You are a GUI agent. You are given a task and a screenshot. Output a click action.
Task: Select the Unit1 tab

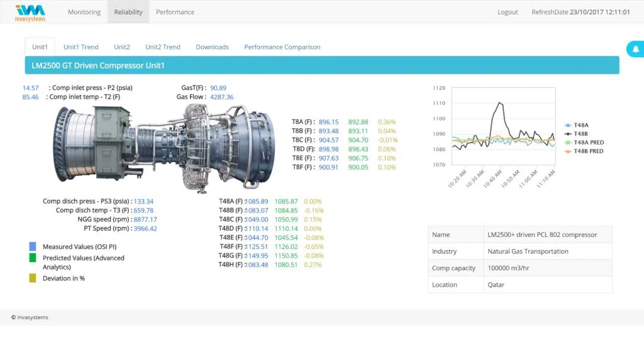40,47
